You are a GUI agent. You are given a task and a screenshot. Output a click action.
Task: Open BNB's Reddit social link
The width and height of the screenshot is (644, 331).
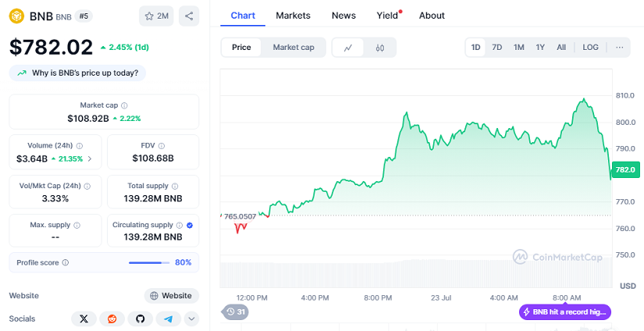click(112, 319)
